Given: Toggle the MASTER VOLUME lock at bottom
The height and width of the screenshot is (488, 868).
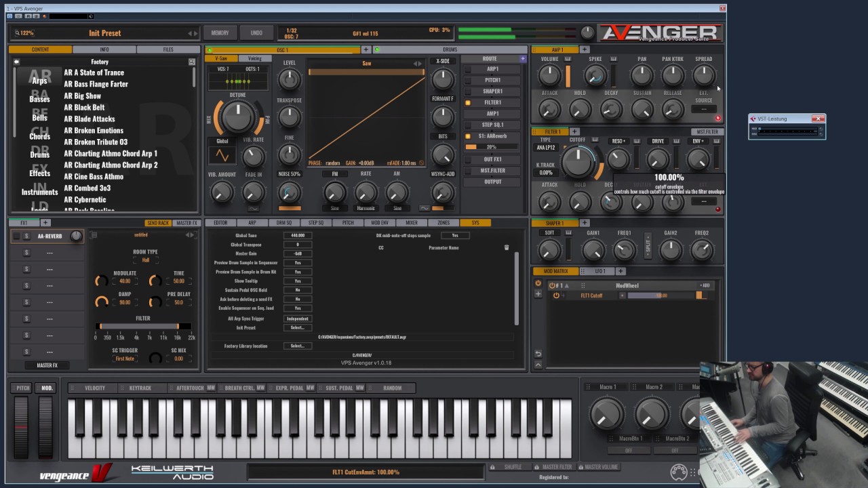Looking at the screenshot, I should 580,466.
